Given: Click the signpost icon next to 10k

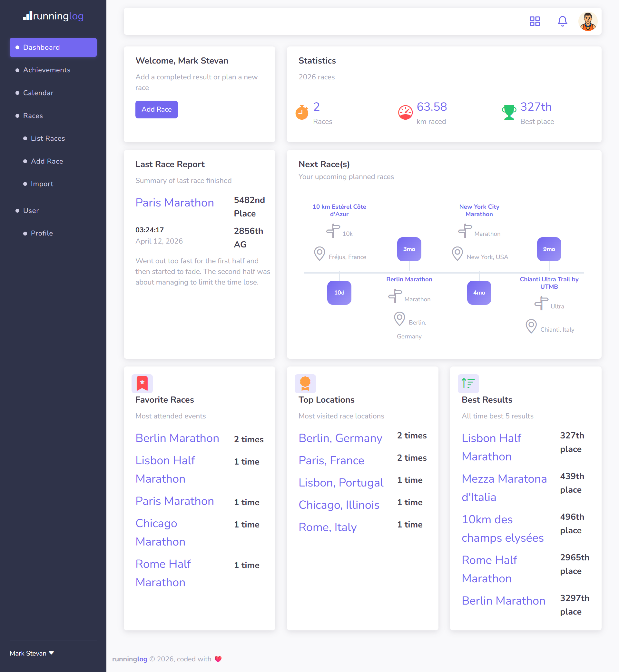Looking at the screenshot, I should (333, 231).
